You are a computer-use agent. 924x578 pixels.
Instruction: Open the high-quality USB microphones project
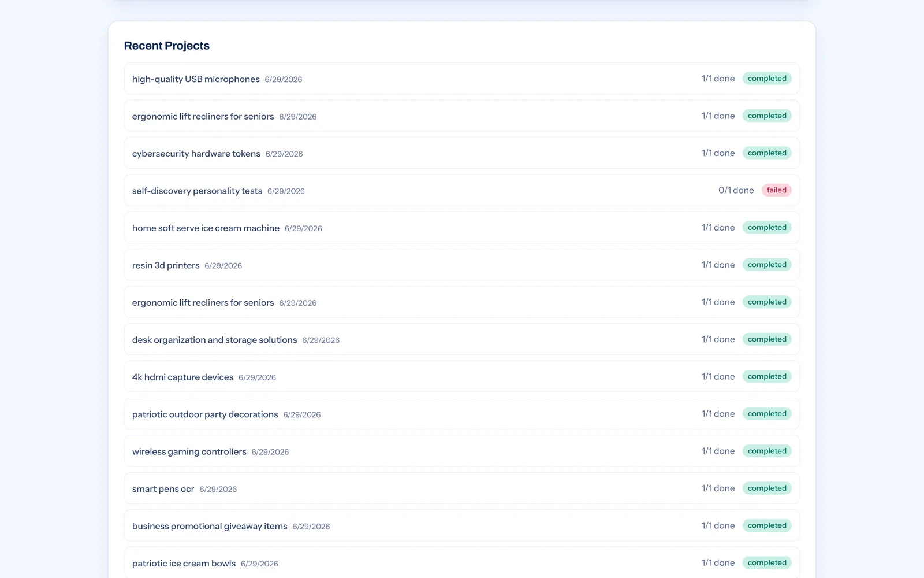pyautogui.click(x=461, y=79)
